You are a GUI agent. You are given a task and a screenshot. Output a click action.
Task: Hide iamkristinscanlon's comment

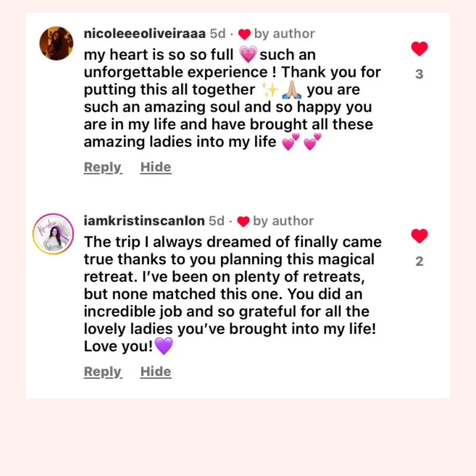[x=156, y=372]
